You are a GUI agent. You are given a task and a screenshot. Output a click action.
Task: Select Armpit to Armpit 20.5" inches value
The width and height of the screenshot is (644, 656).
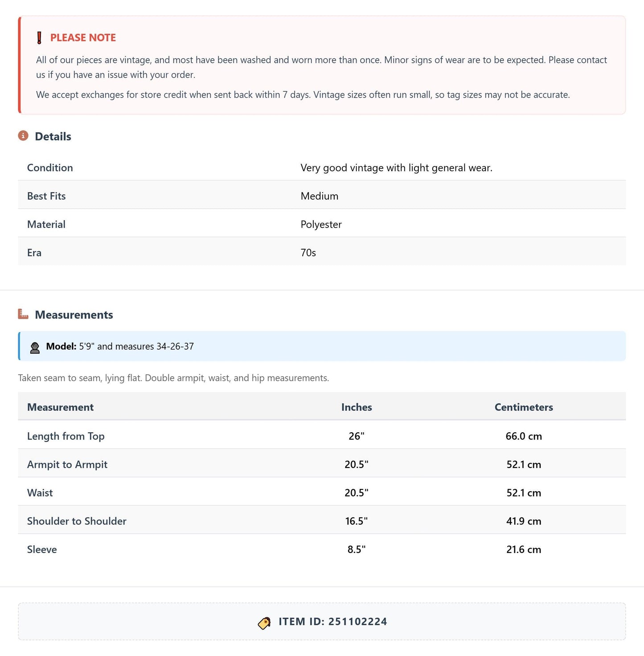pos(357,464)
